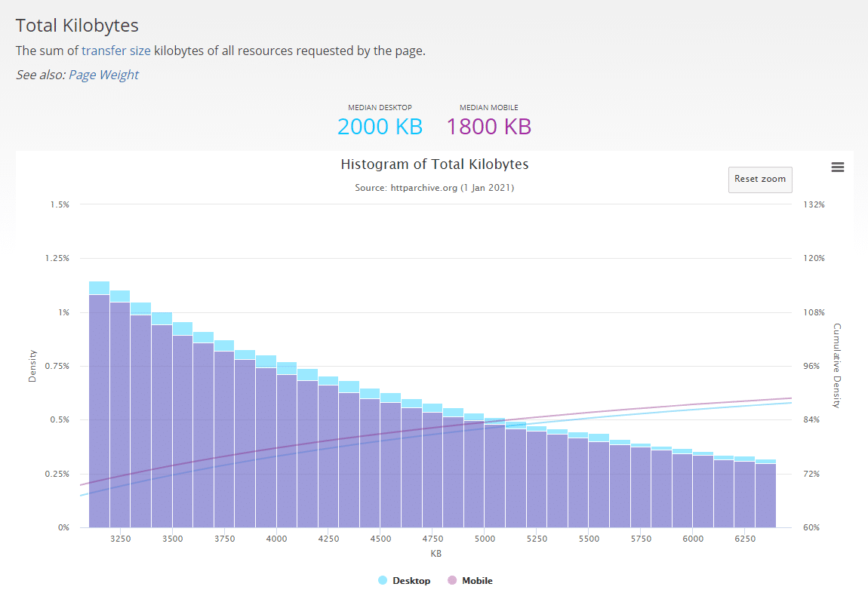Screen dimensions: 868x599
Task: Click the purple Mobile legend circle marker
Action: 452,581
